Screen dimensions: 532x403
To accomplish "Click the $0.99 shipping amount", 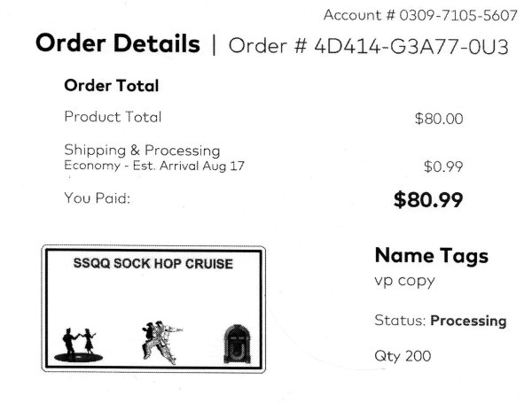I will coord(443,167).
